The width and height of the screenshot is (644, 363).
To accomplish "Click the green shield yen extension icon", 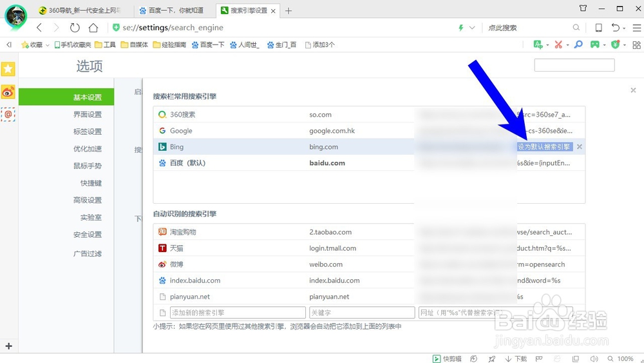I will [x=615, y=44].
